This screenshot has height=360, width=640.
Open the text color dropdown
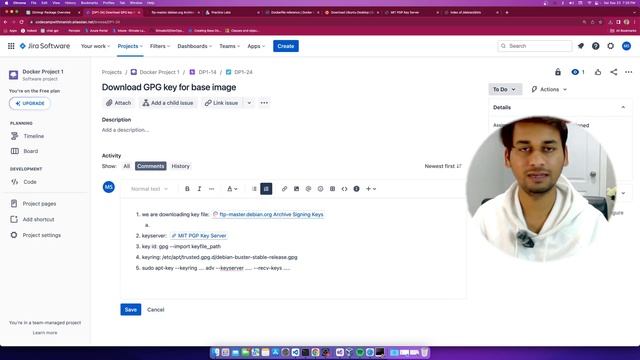(232, 189)
